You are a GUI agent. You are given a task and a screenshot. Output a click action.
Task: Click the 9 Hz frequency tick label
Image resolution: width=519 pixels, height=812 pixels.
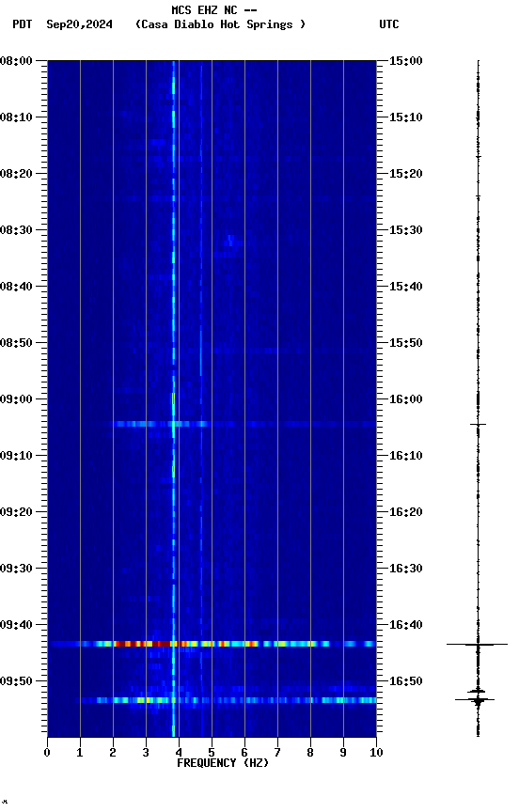pyautogui.click(x=343, y=753)
